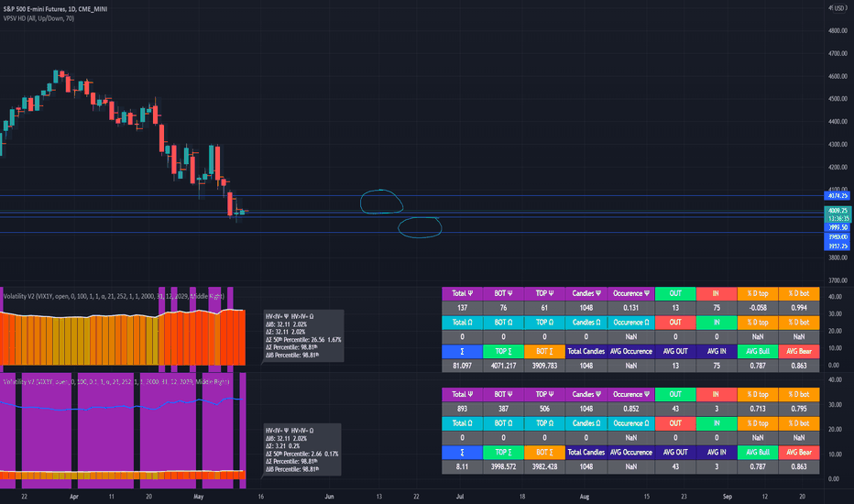Open the USD currency selector
The width and height of the screenshot is (854, 504).
point(838,8)
